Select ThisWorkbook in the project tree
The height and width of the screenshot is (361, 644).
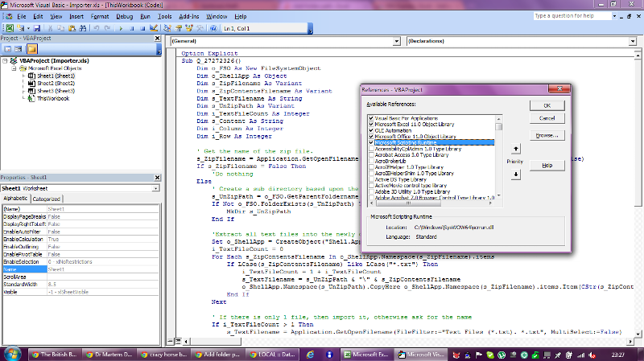tap(53, 98)
